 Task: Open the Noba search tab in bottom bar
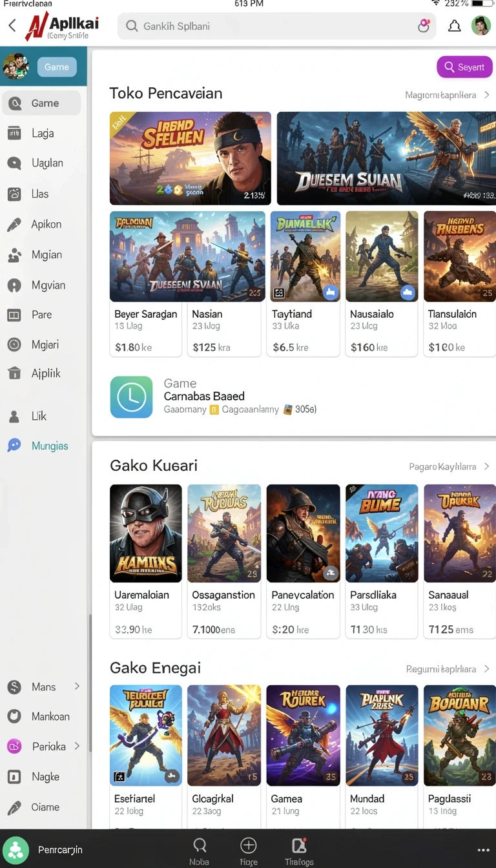200,851
